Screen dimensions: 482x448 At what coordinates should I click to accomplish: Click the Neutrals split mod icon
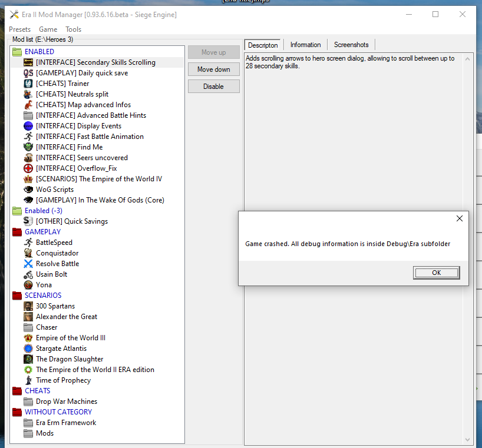[28, 94]
